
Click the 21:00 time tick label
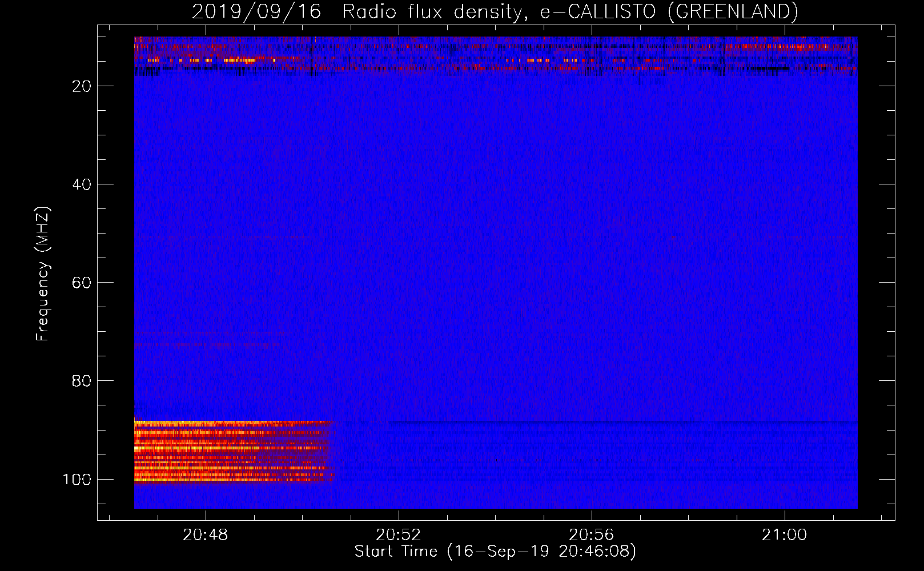[x=784, y=535]
